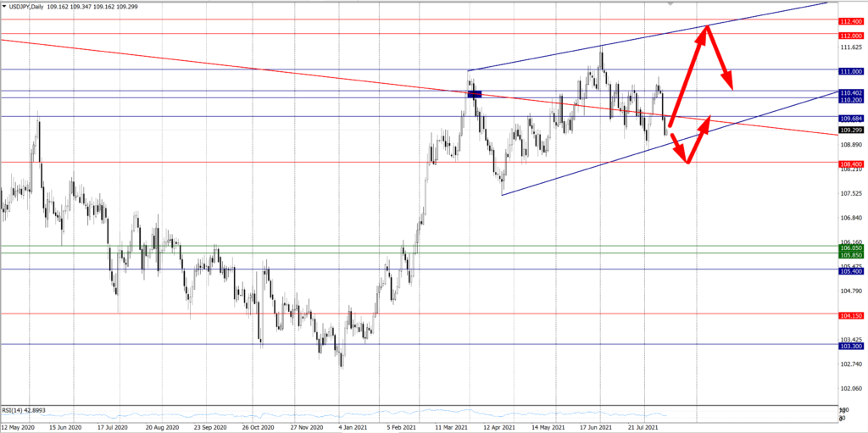Open the dropdown arrow beside USDJPY,Daily title
The width and height of the screenshot is (868, 433).
[4, 7]
